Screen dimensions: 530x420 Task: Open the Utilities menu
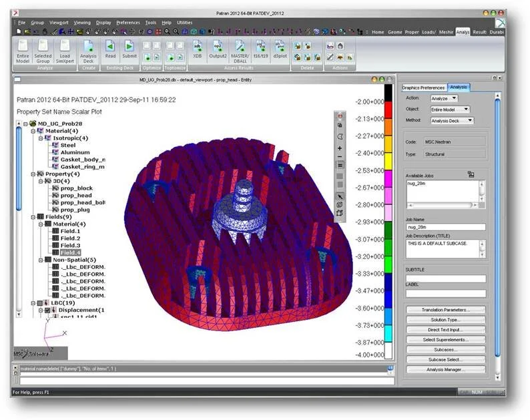coord(184,23)
